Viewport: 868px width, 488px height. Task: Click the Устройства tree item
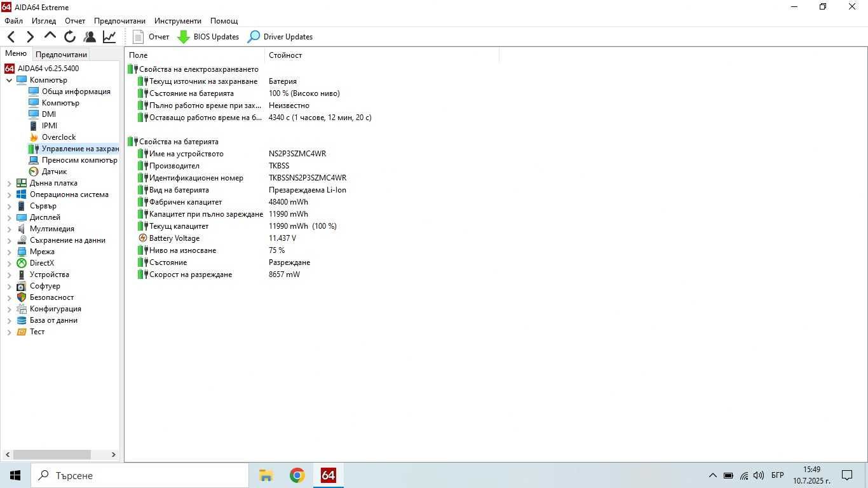[x=43, y=274]
